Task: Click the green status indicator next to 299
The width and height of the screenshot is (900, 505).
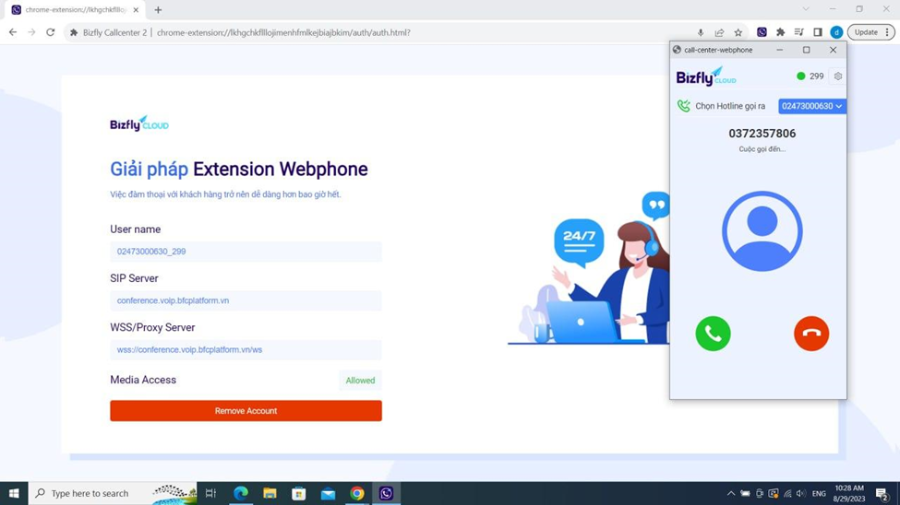Action: (x=801, y=76)
